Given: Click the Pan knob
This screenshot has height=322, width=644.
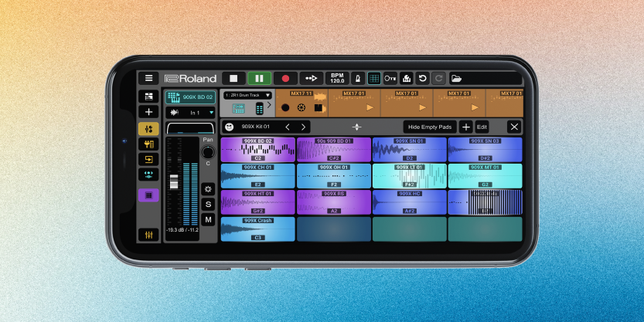Looking at the screenshot, I should pyautogui.click(x=208, y=152).
